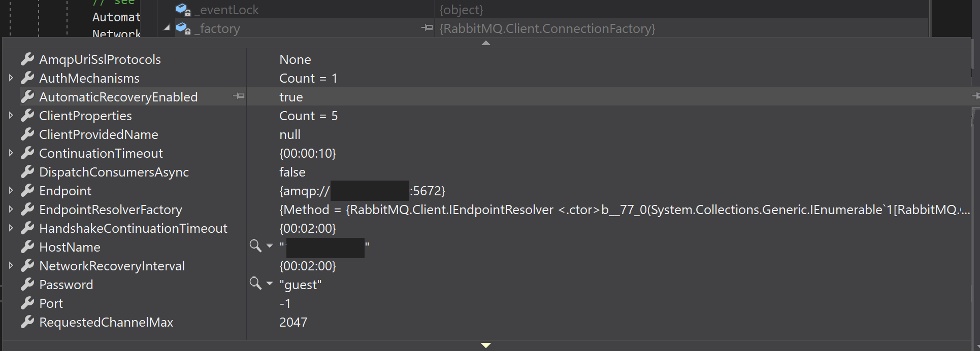
Task: Select the NetworkRecoveryInterval value {00:02:00}
Action: tap(308, 266)
